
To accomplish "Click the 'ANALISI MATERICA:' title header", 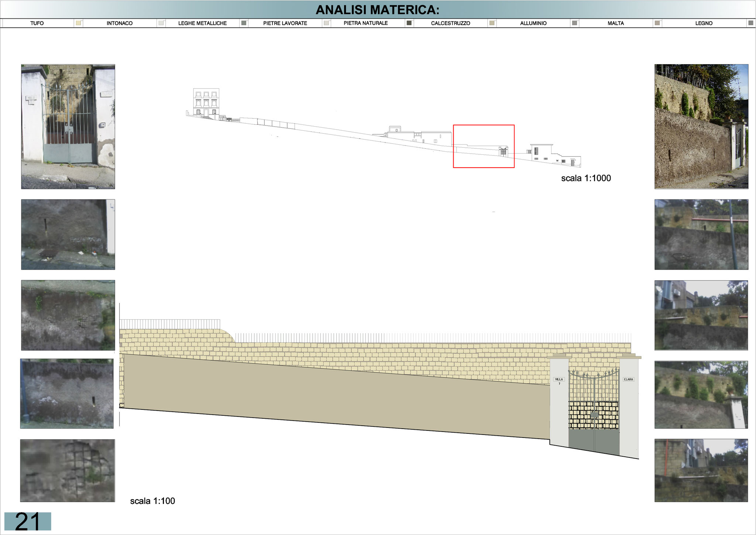I will (x=378, y=10).
